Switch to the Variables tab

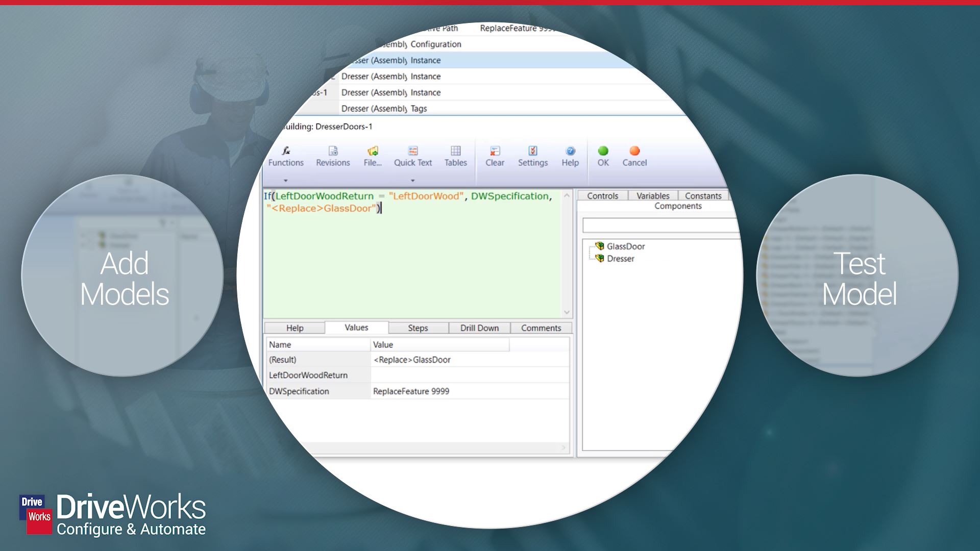pyautogui.click(x=653, y=195)
